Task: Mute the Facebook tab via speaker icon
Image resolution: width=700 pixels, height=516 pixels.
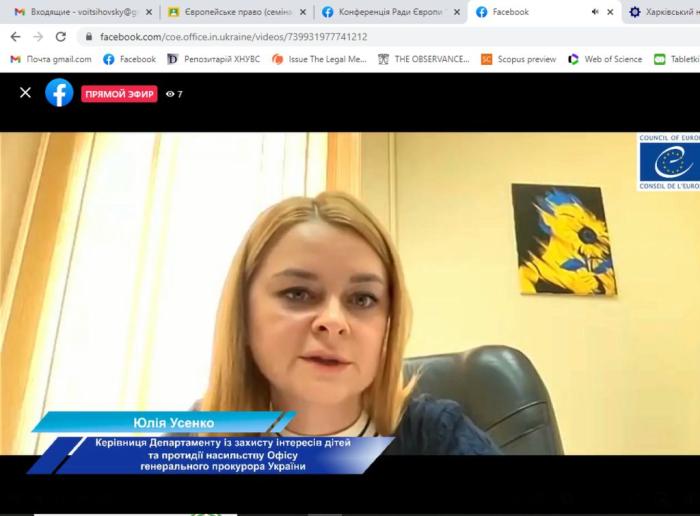Action: tap(595, 12)
